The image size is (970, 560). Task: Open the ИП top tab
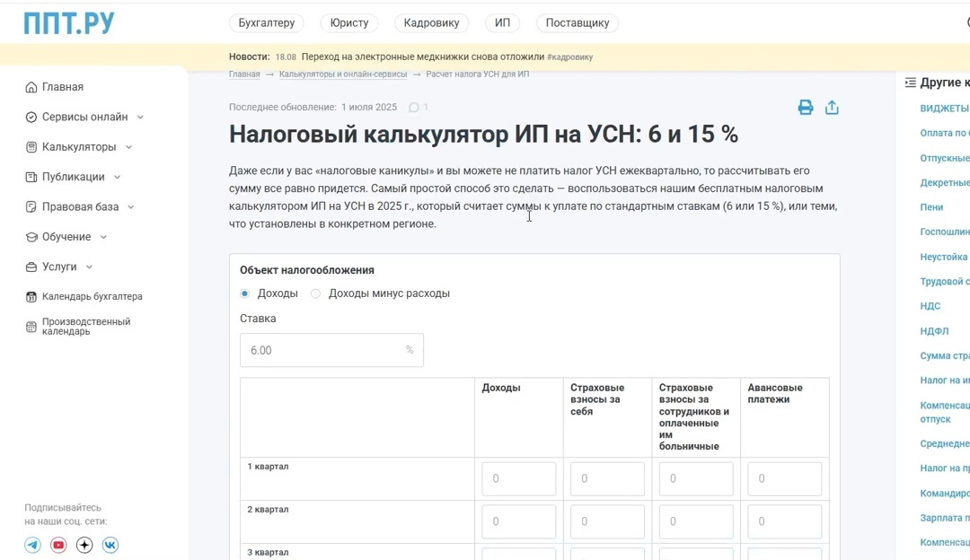coord(502,22)
